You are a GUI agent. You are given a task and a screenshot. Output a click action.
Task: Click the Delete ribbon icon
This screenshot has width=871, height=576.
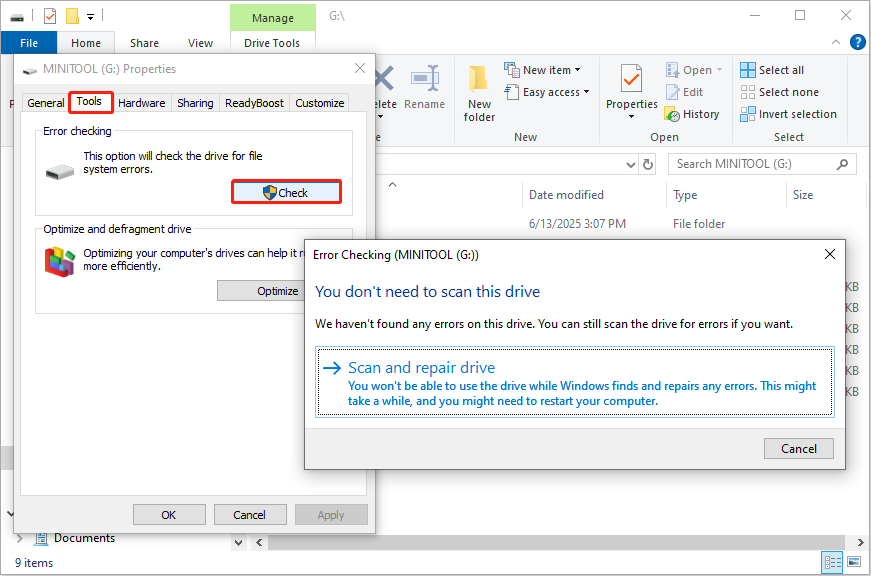384,88
